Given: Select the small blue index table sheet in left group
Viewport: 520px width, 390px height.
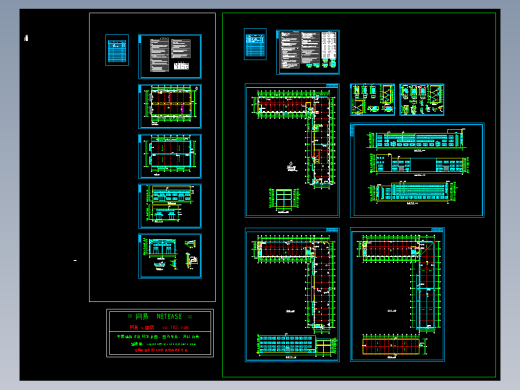Looking at the screenshot, I should click(x=117, y=50).
